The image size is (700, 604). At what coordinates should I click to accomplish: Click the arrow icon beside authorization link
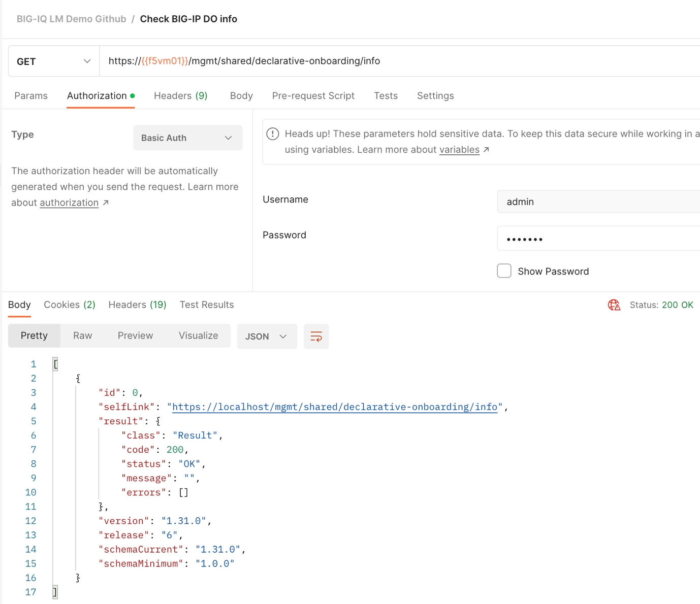coord(106,203)
